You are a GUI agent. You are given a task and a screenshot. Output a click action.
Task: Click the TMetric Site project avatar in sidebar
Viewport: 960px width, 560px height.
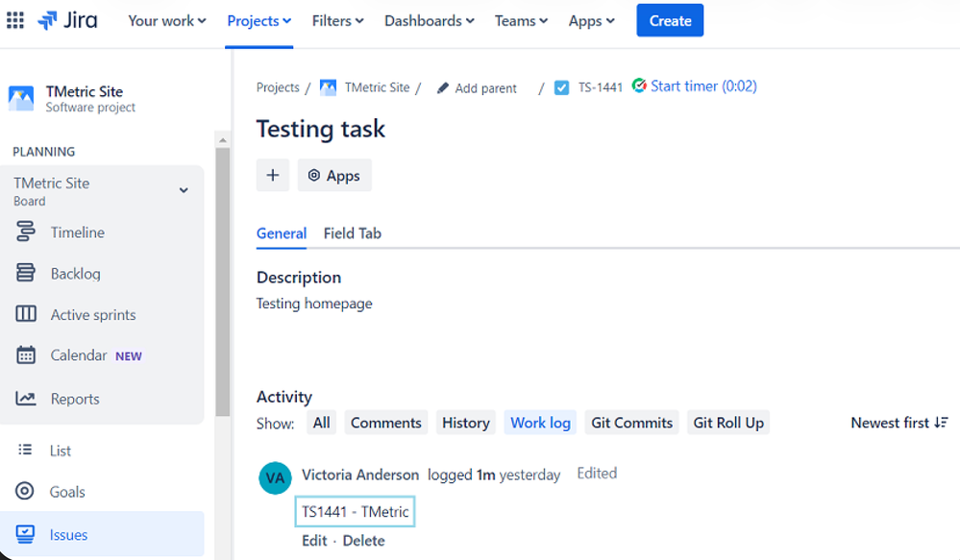[x=21, y=99]
